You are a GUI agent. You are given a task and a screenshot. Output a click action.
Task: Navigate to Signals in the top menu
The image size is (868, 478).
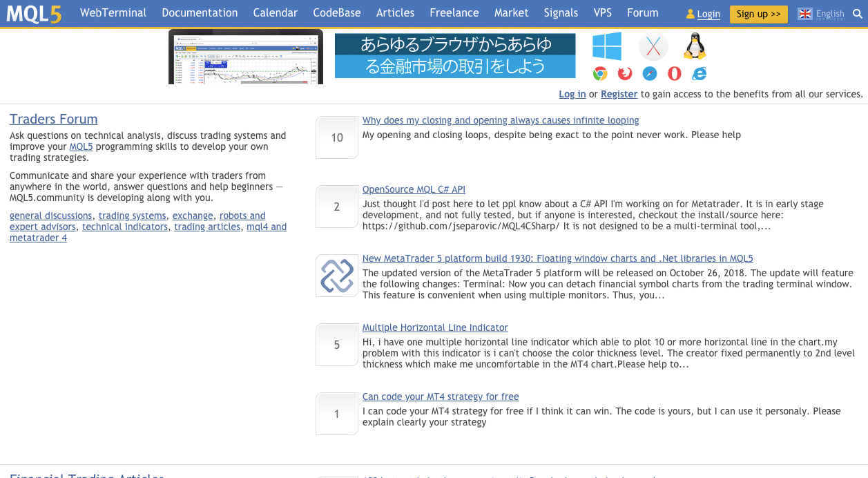click(x=561, y=13)
